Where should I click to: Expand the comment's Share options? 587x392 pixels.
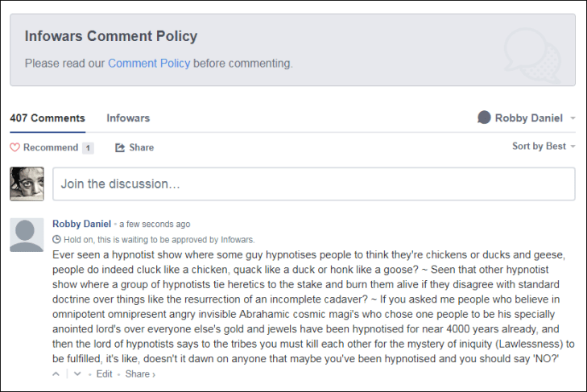coord(140,373)
